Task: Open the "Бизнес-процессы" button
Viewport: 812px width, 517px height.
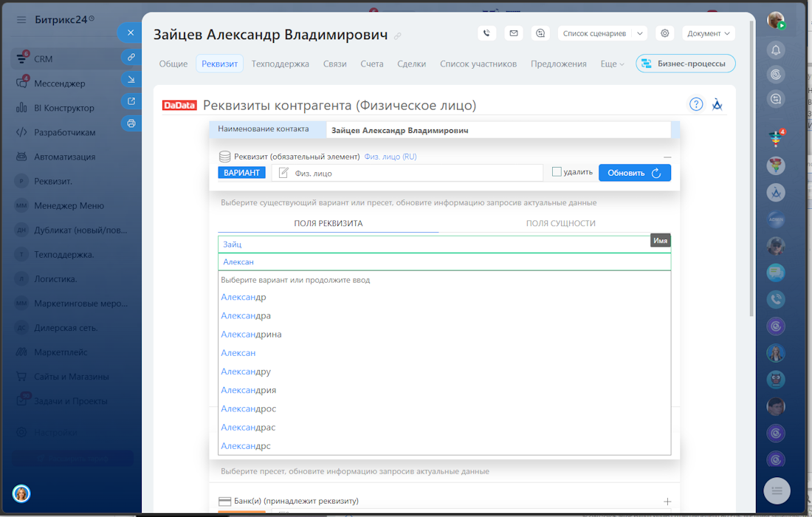Action: [686, 64]
